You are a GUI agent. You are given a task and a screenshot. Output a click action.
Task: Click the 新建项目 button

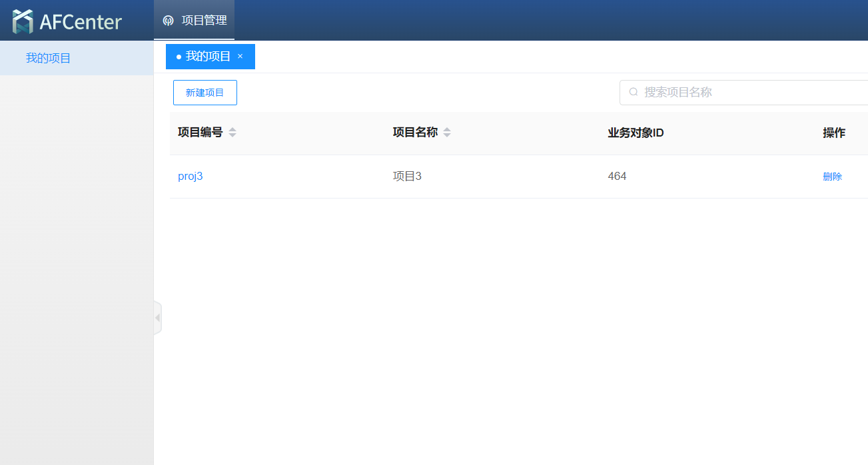[x=205, y=93]
